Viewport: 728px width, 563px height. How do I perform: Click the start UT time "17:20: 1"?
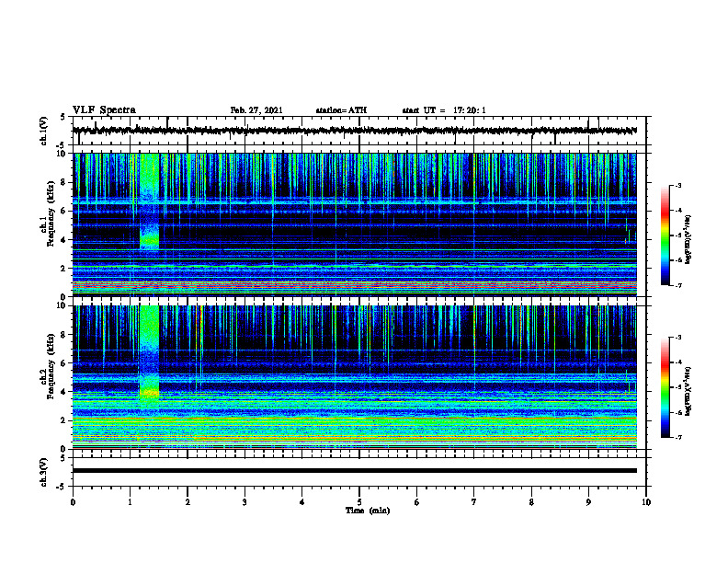(x=470, y=110)
